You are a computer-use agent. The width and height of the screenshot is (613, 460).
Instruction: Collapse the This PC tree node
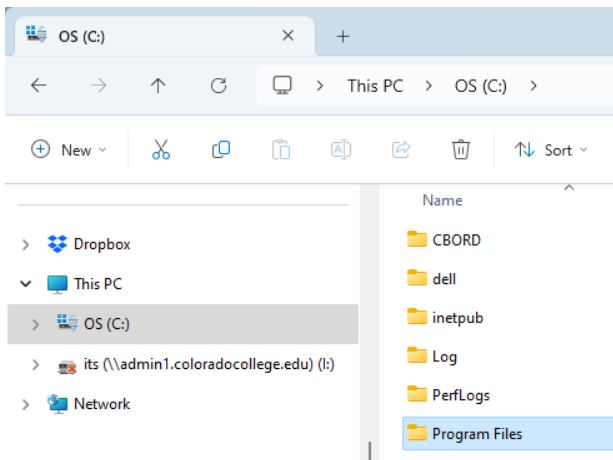(26, 284)
